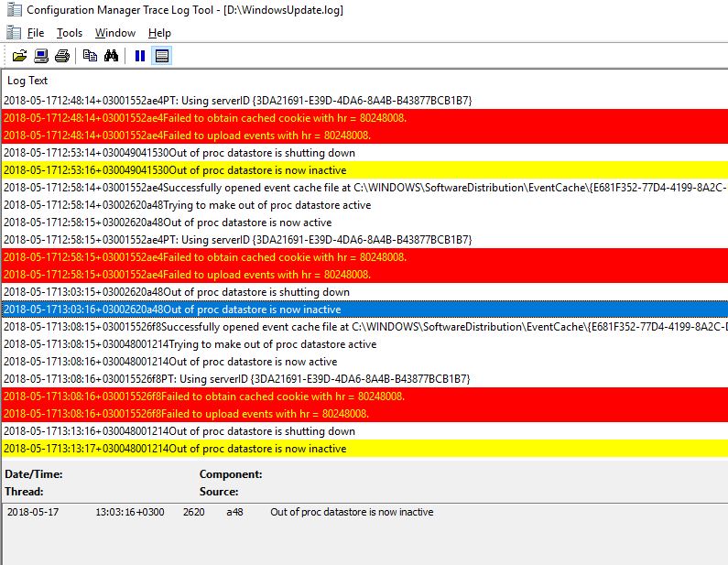Select 12:58:14 Trying to make datastore active row
Screen dimensions: 728x565
[x=364, y=205]
